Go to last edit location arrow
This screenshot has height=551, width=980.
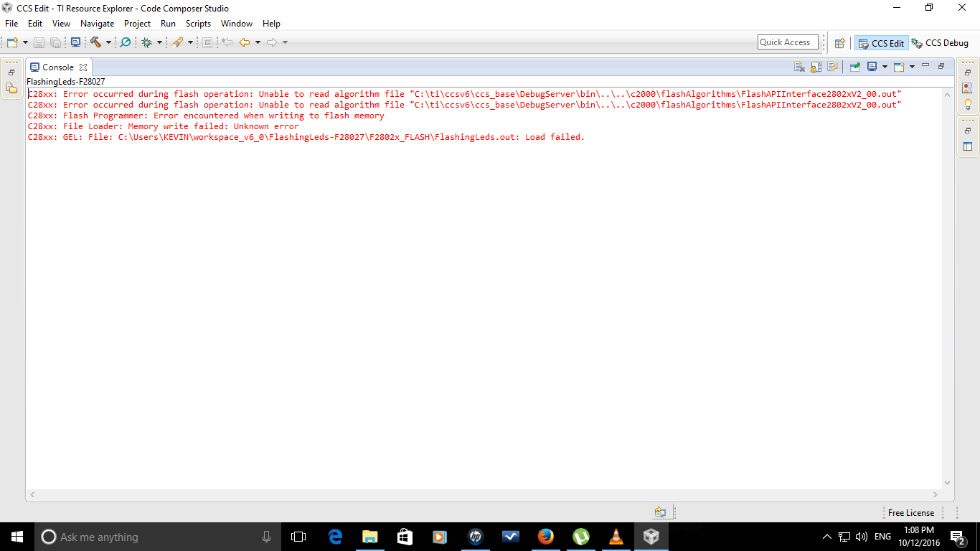(x=227, y=42)
